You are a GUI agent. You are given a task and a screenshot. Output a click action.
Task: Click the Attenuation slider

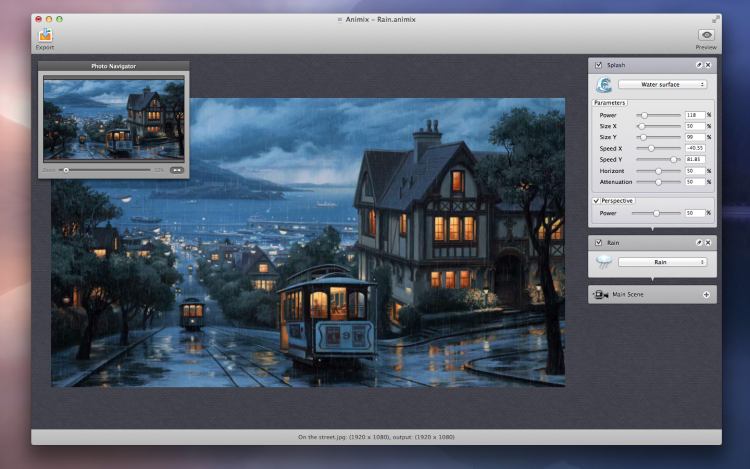(x=658, y=182)
